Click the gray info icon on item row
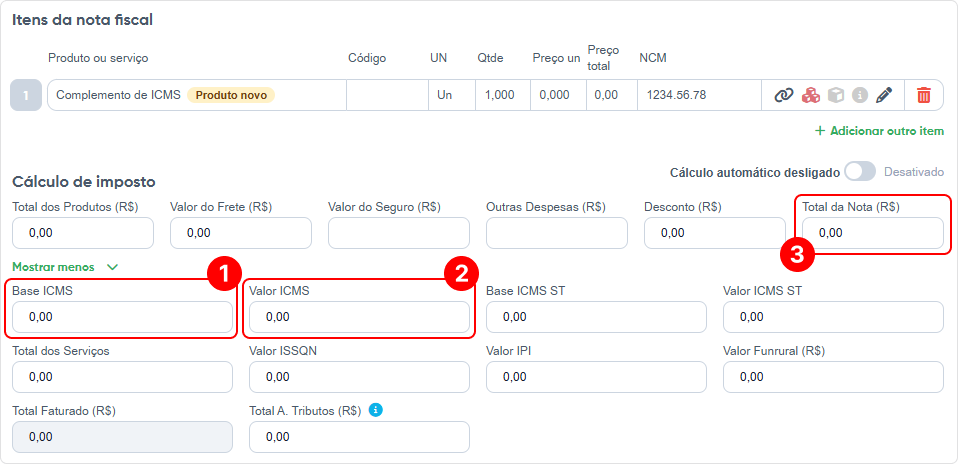958x464 pixels. click(x=860, y=95)
